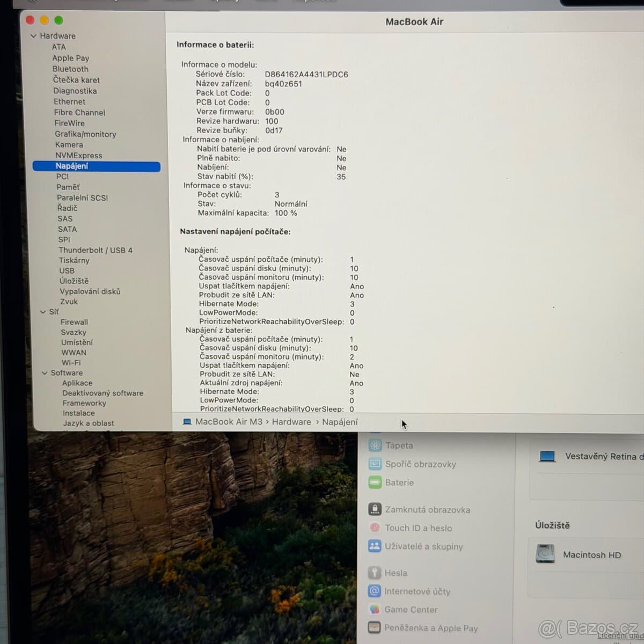Select Wi-Fi under Síť
The width and height of the screenshot is (644, 644).
pyautogui.click(x=71, y=363)
